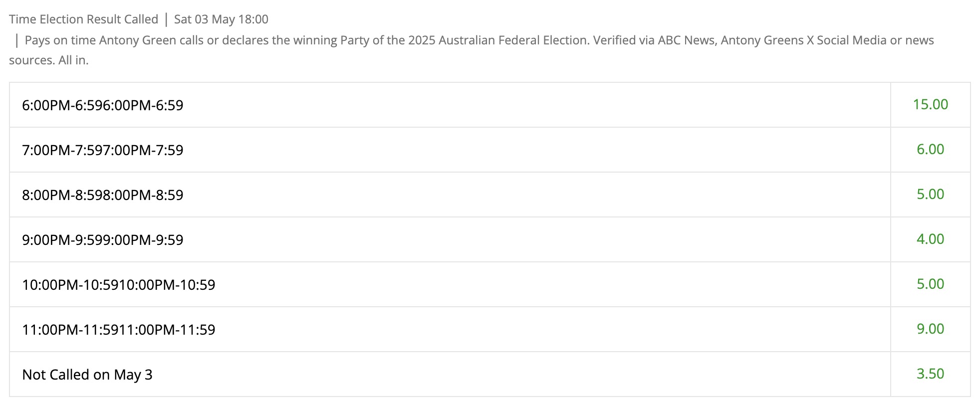Choose 3.50 odds for Not Called on May 3

pos(930,374)
